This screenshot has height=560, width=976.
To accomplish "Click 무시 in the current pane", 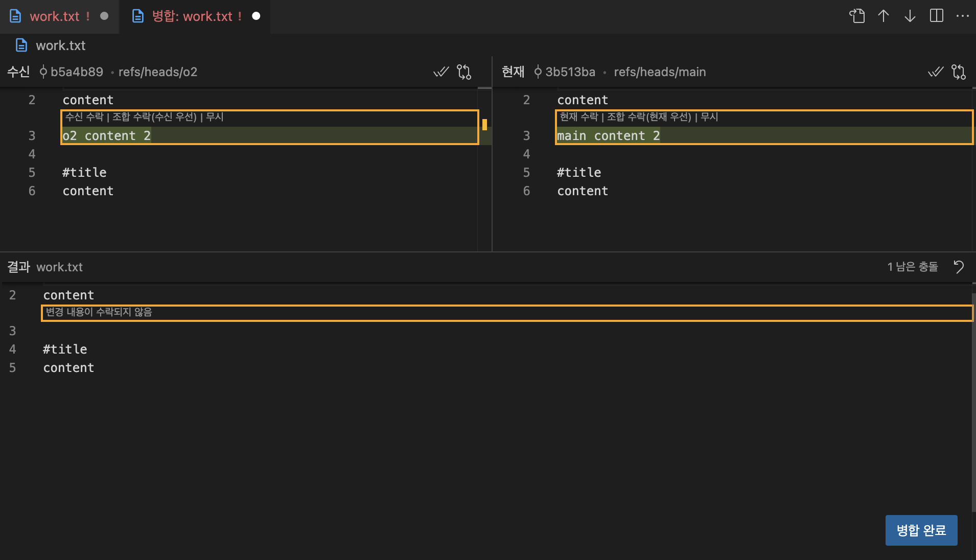I will [709, 117].
